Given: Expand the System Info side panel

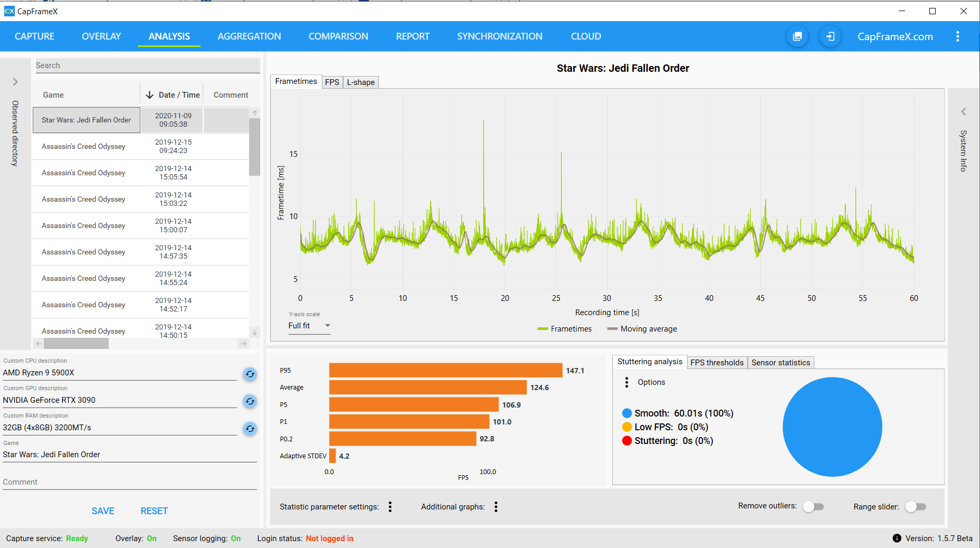Looking at the screenshot, I should [964, 111].
